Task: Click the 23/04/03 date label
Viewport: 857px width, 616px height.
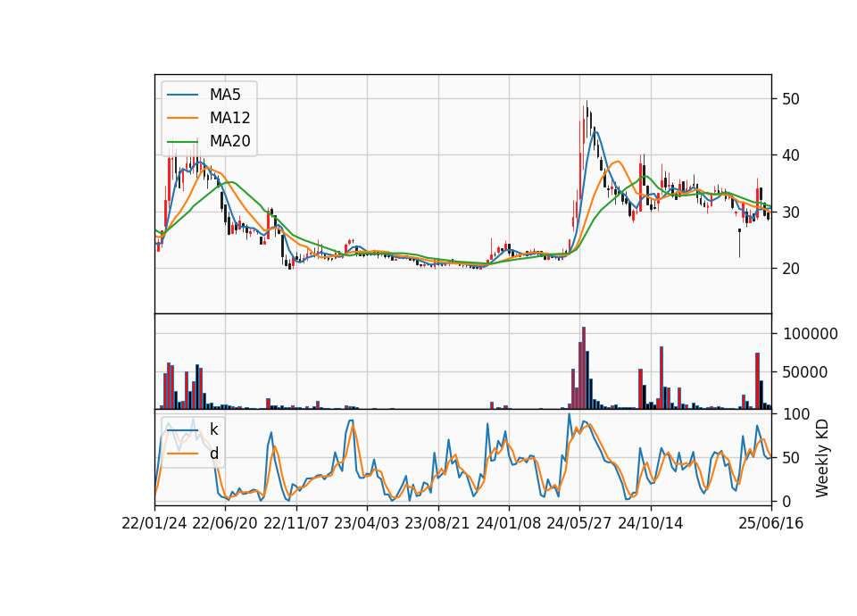Action: pyautogui.click(x=367, y=523)
